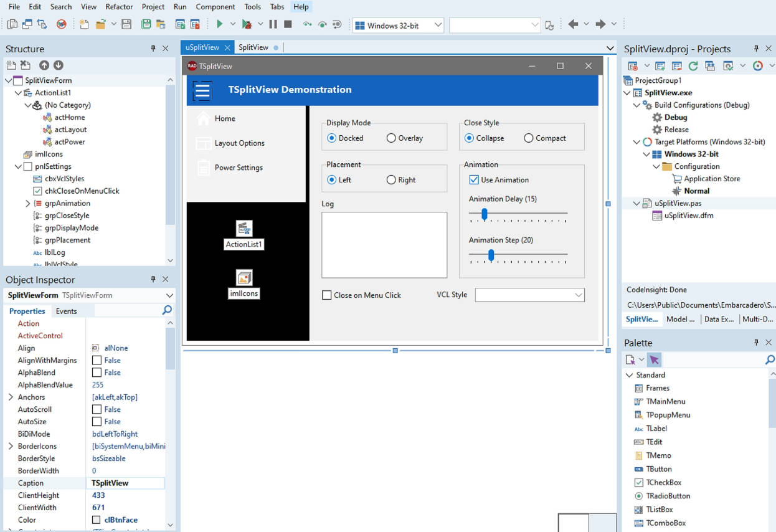Image resolution: width=776 pixels, height=532 pixels.
Task: Click the Stop program toolbar button
Action: pos(288,24)
